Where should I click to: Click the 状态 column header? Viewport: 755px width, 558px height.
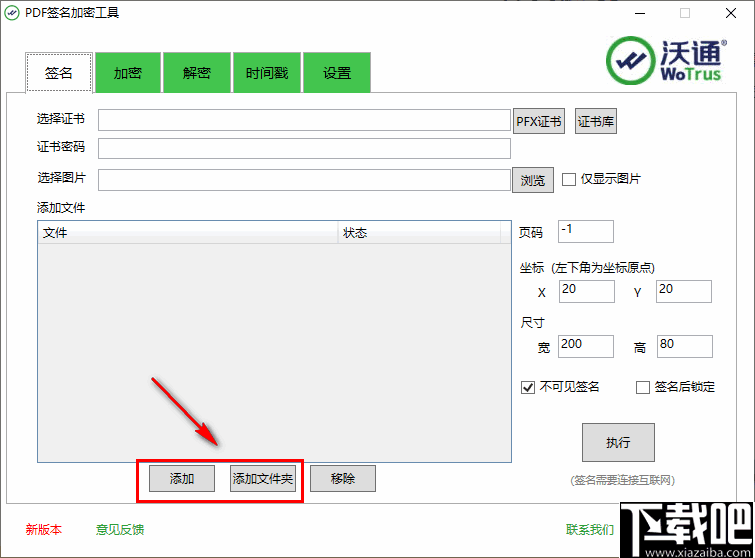click(x=419, y=233)
